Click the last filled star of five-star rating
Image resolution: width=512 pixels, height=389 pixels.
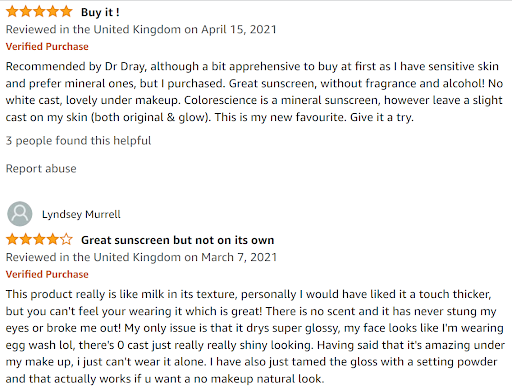click(x=66, y=11)
